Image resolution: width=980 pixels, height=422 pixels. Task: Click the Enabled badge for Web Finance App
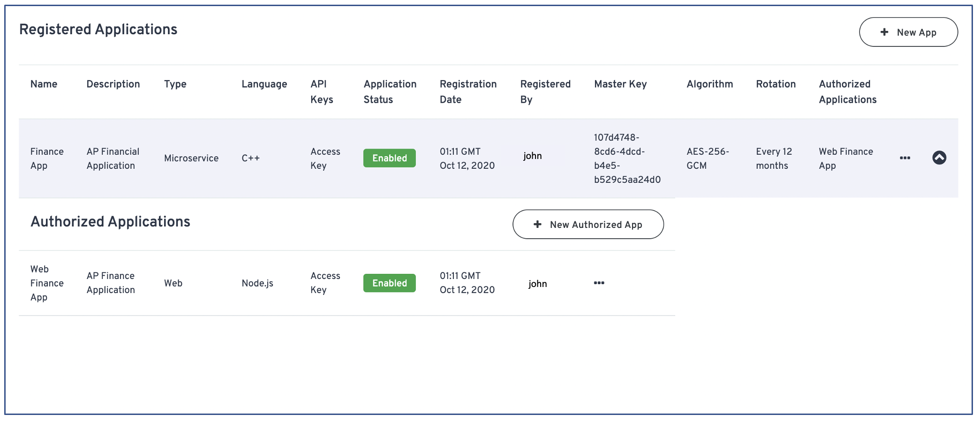389,283
